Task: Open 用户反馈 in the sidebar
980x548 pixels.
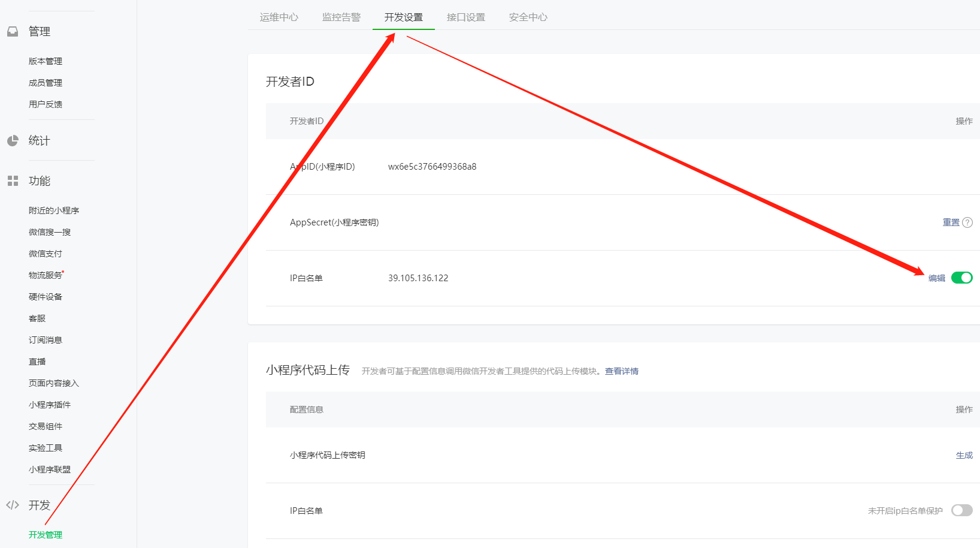Action: pyautogui.click(x=46, y=104)
